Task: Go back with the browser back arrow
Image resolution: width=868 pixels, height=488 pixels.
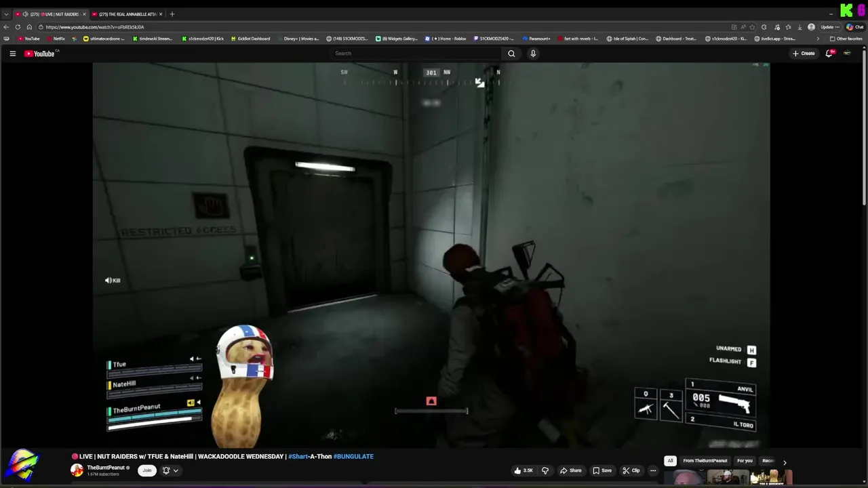Action: click(x=7, y=27)
